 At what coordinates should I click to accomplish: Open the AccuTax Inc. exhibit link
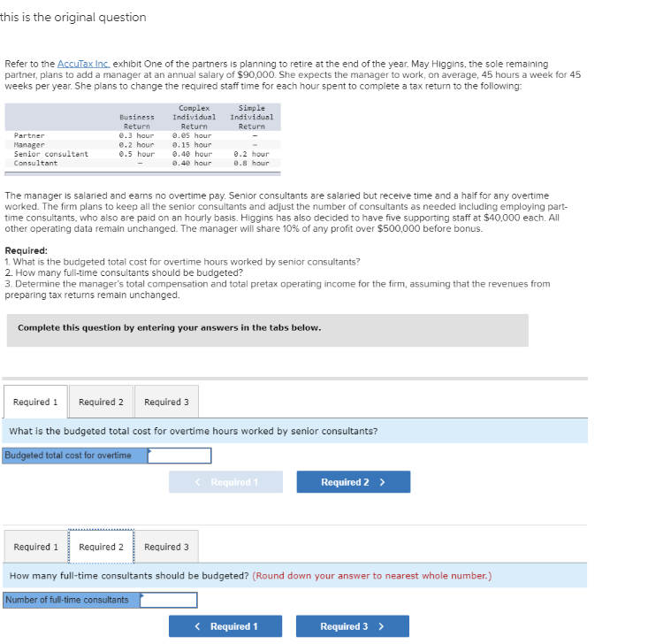click(x=83, y=64)
